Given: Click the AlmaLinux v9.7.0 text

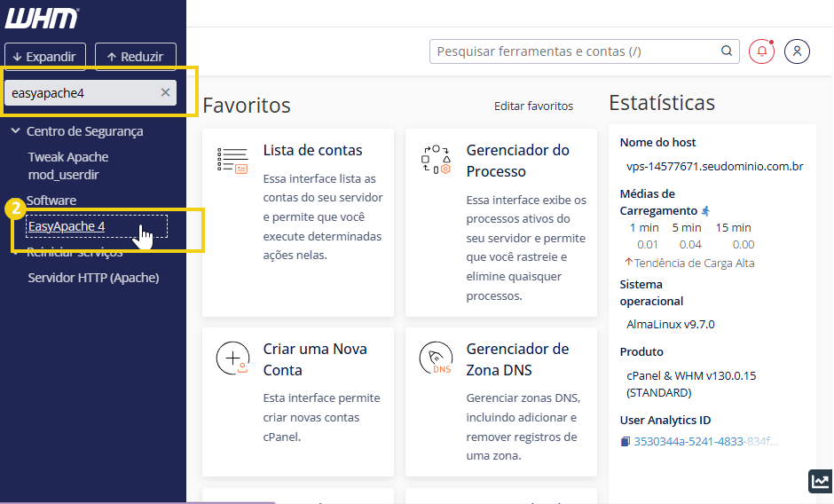Looking at the screenshot, I should tap(670, 324).
